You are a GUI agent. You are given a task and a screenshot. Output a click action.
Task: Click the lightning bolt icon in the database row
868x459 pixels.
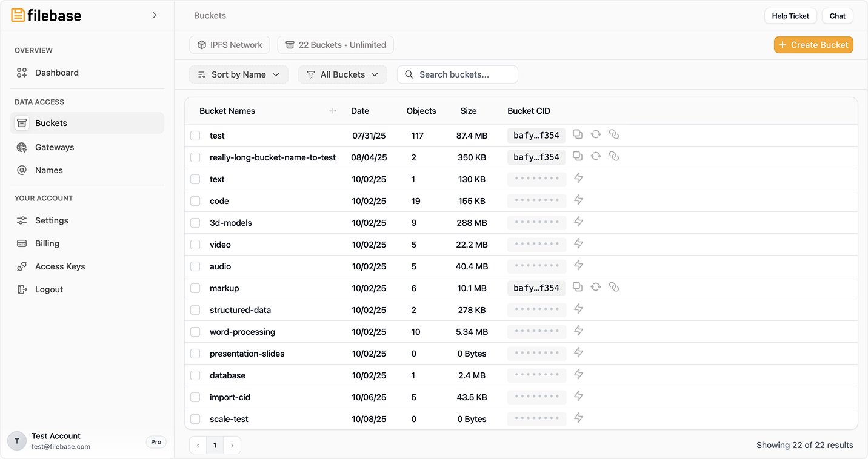[578, 374]
